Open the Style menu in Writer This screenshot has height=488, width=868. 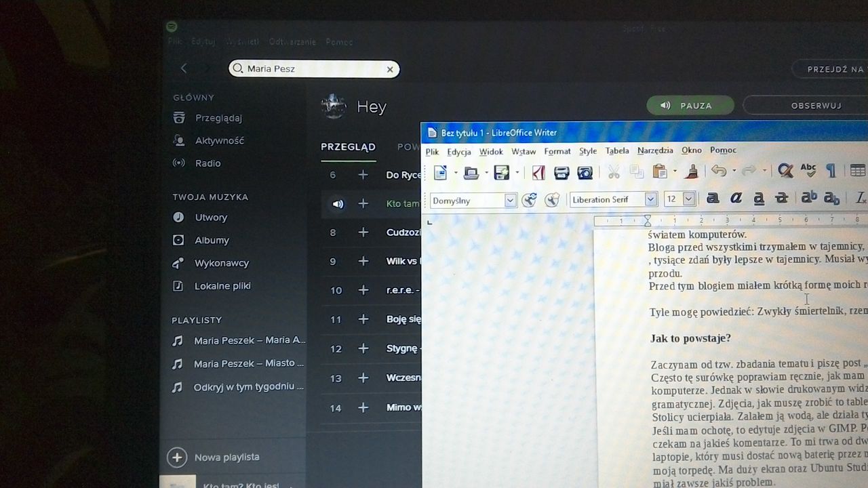[x=588, y=151]
